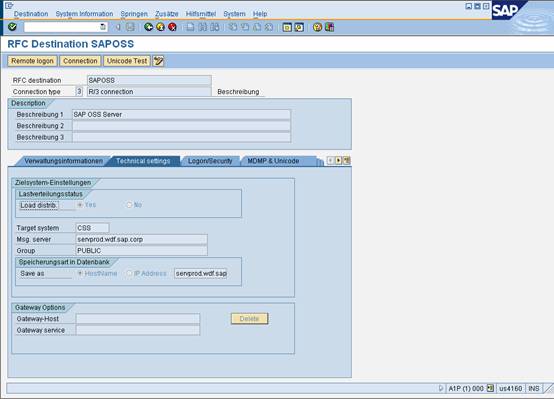554x399 pixels.
Task: Click the Last Page icon
Action: tap(269, 27)
